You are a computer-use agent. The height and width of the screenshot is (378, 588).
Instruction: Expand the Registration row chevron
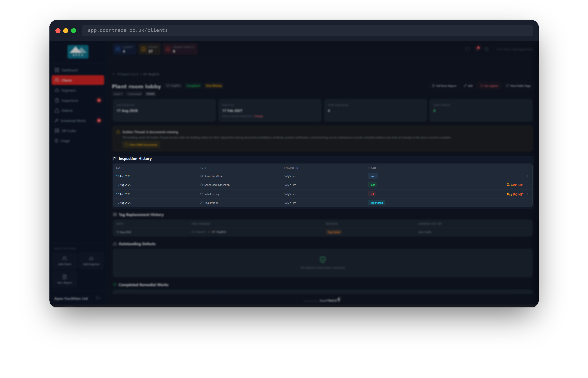click(527, 203)
